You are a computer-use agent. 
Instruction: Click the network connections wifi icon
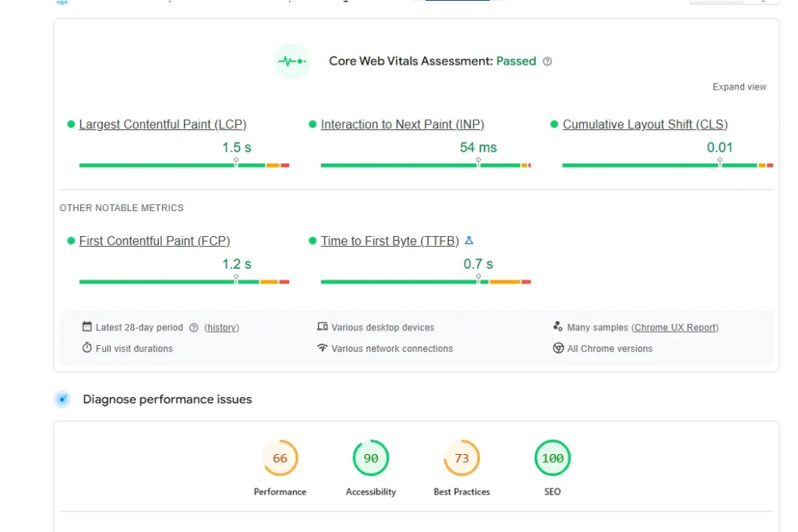point(322,349)
